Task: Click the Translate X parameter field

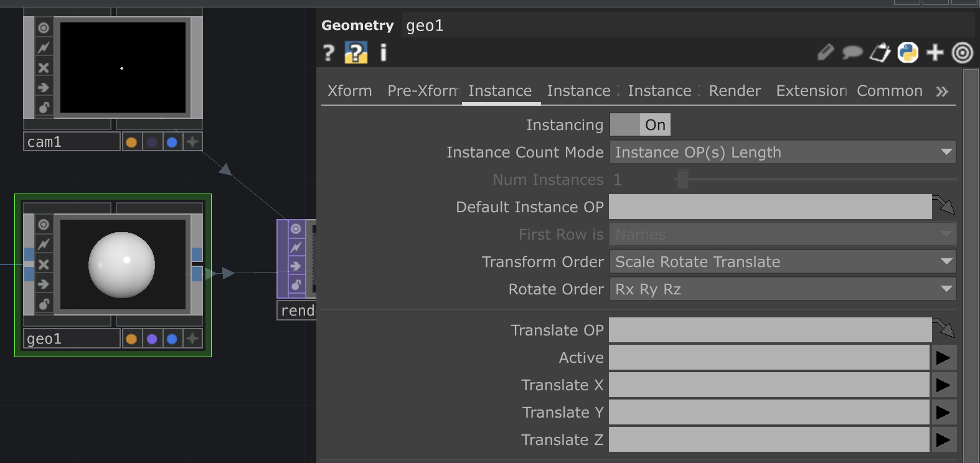Action: tap(769, 385)
